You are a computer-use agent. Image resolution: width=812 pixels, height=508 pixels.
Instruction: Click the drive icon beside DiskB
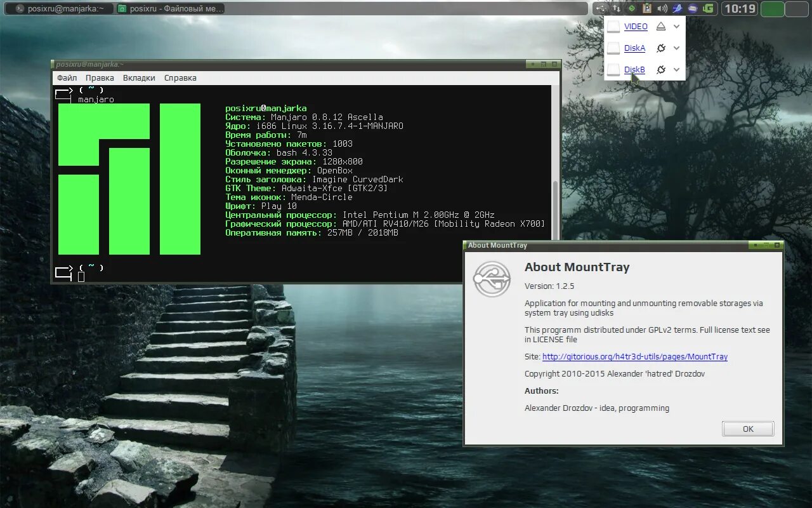click(x=613, y=70)
